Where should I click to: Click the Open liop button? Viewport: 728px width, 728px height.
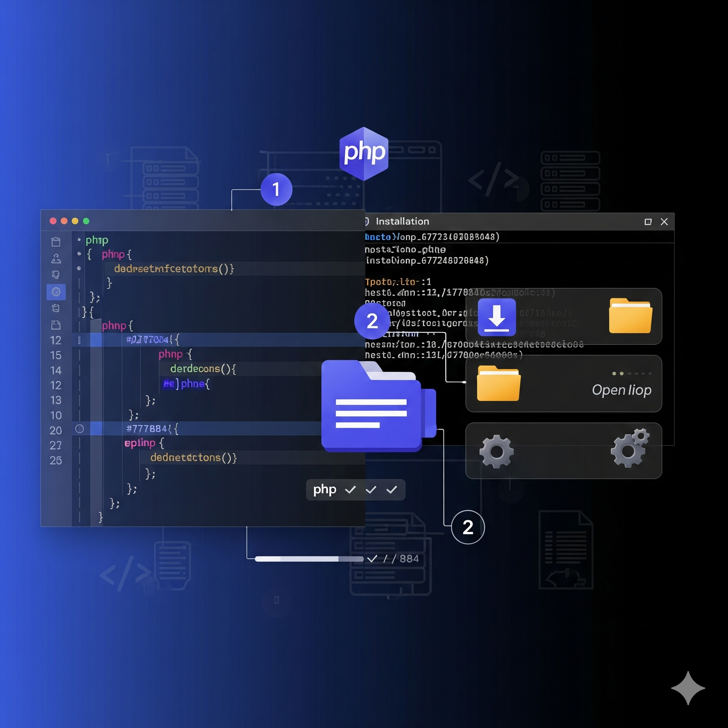coord(621,390)
